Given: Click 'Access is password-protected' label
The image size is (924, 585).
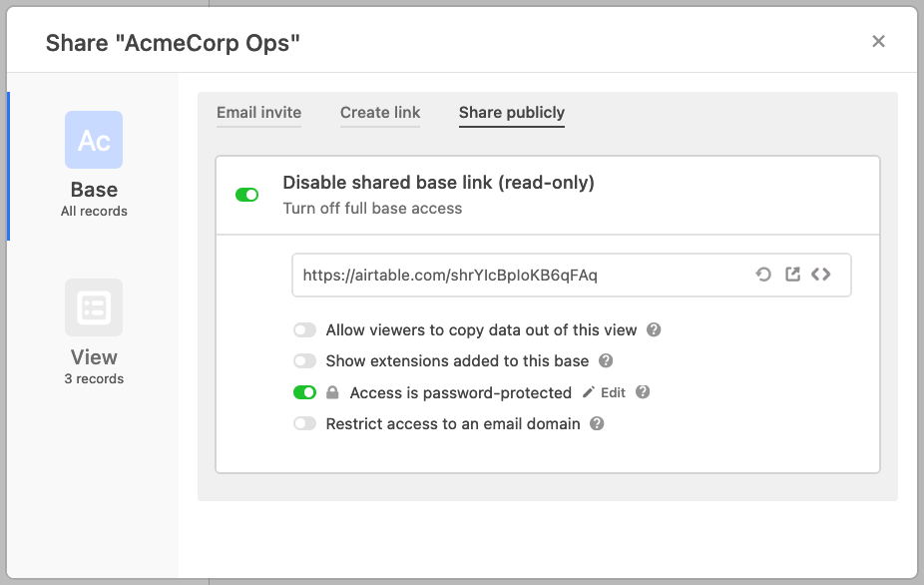Looking at the screenshot, I should (x=461, y=392).
